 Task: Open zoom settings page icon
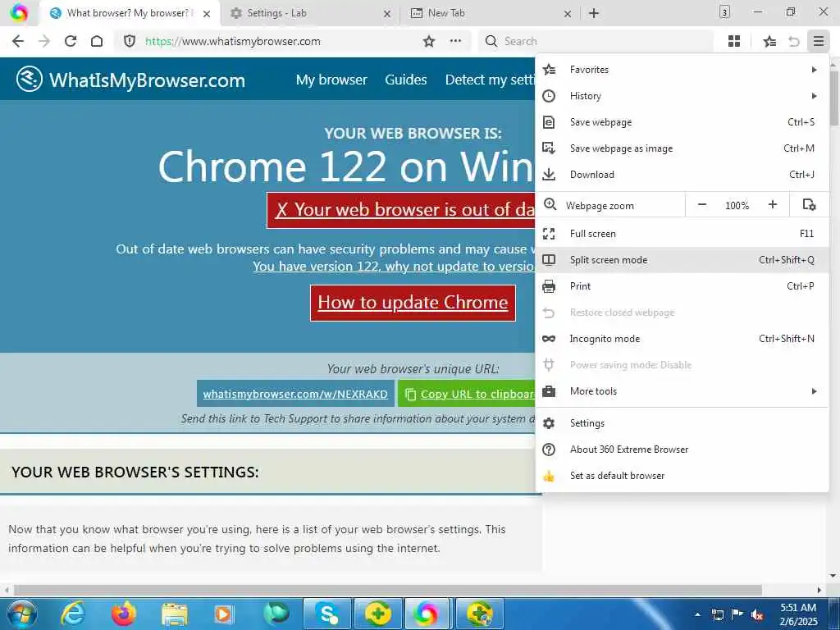(809, 204)
